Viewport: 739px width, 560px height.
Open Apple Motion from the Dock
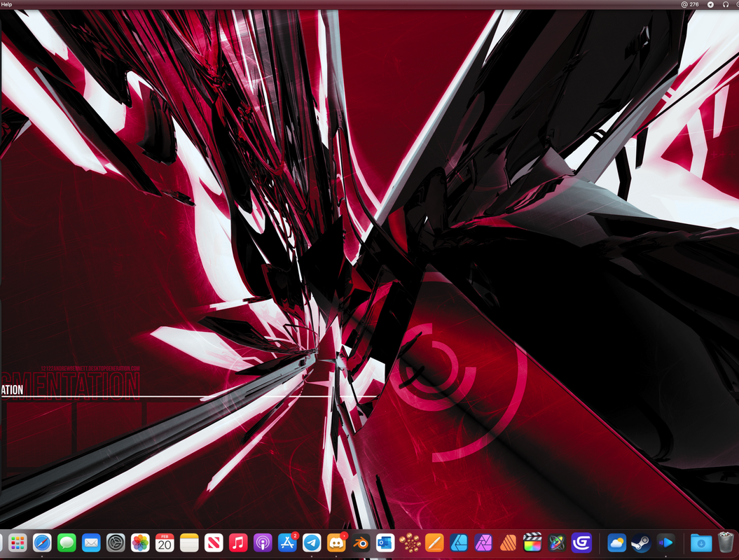tap(557, 543)
